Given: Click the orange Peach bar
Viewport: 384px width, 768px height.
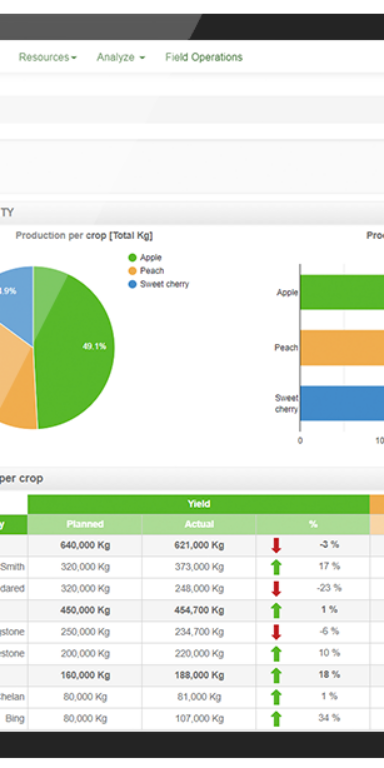Looking at the screenshot, I should 342,348.
